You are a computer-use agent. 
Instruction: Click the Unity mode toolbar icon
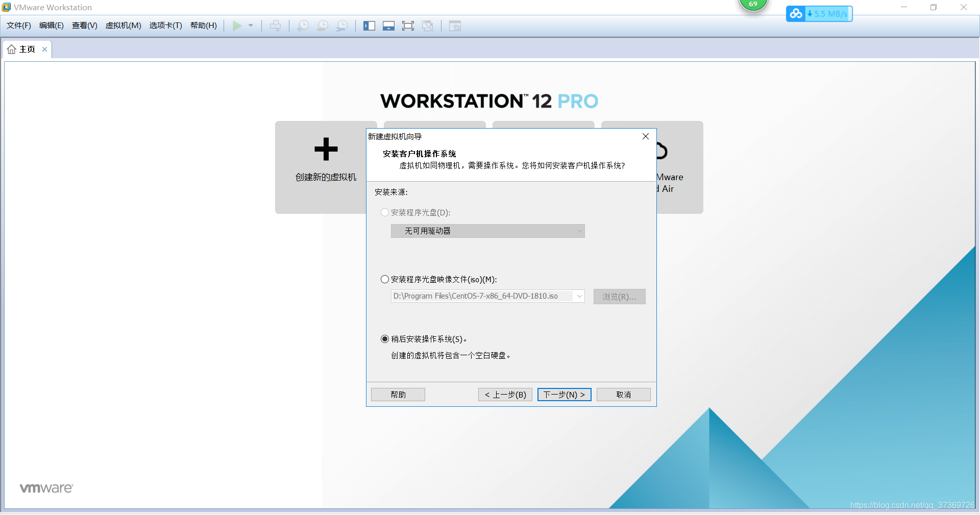[428, 26]
